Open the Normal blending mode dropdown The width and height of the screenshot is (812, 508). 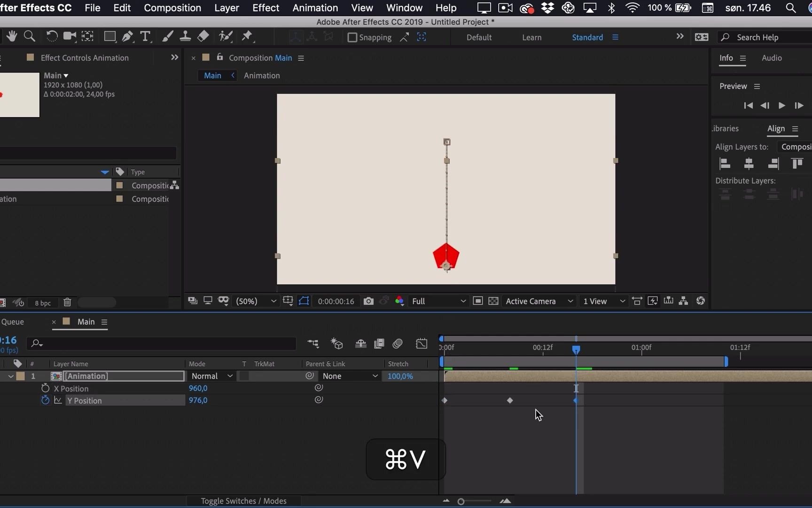point(211,376)
